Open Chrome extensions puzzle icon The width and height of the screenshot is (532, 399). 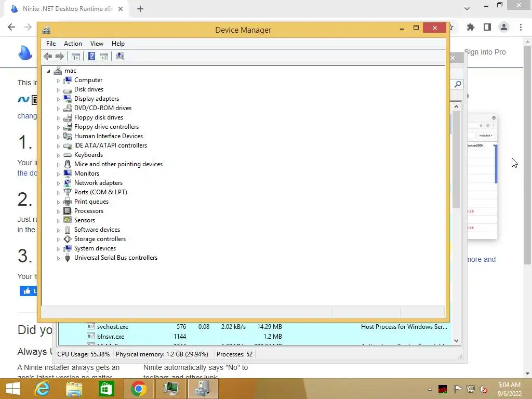(x=471, y=27)
